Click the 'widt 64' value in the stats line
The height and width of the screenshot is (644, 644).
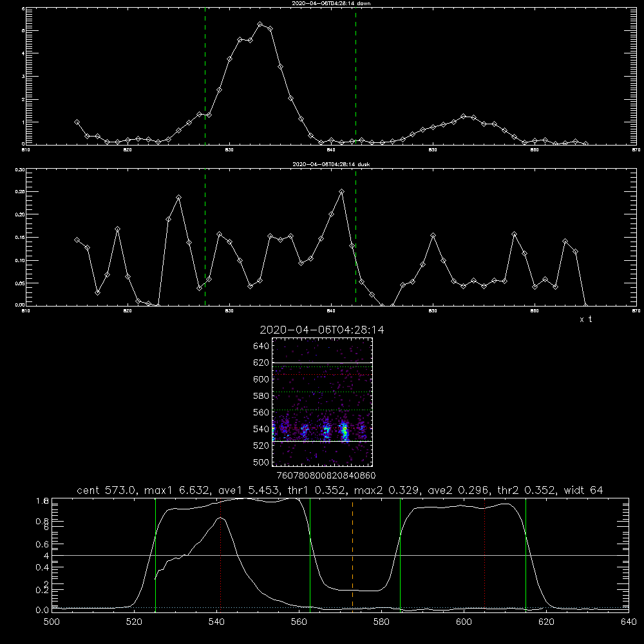pos(583,490)
